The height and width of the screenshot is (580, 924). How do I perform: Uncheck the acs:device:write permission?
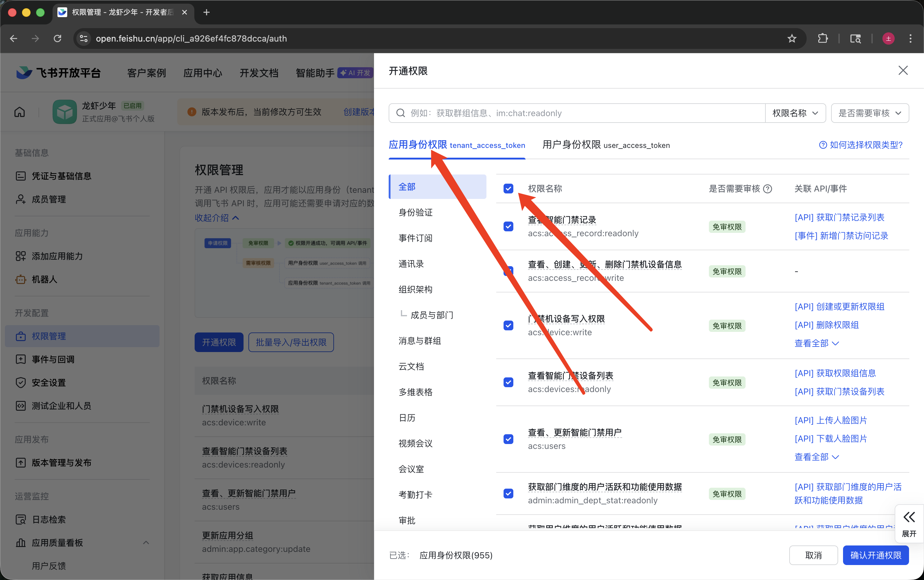(508, 325)
